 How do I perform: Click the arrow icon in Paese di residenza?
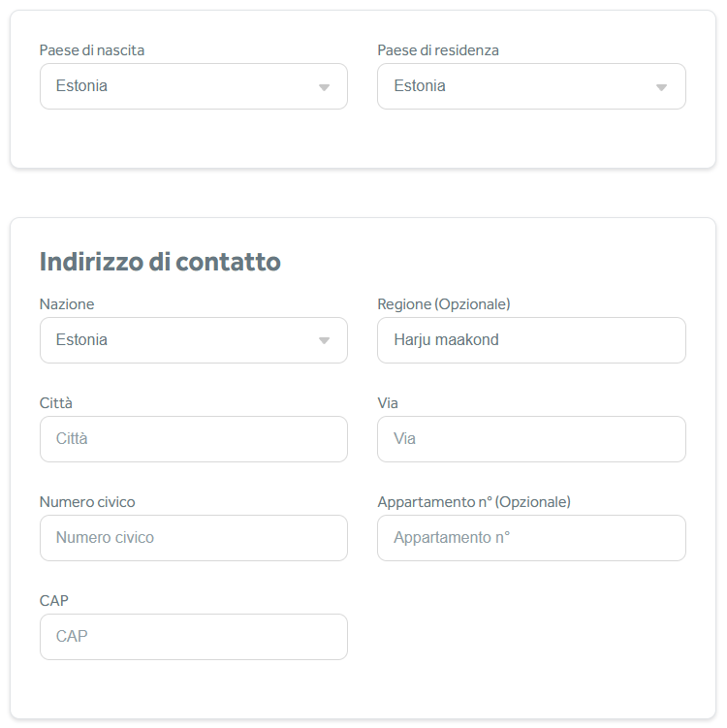pyautogui.click(x=661, y=87)
